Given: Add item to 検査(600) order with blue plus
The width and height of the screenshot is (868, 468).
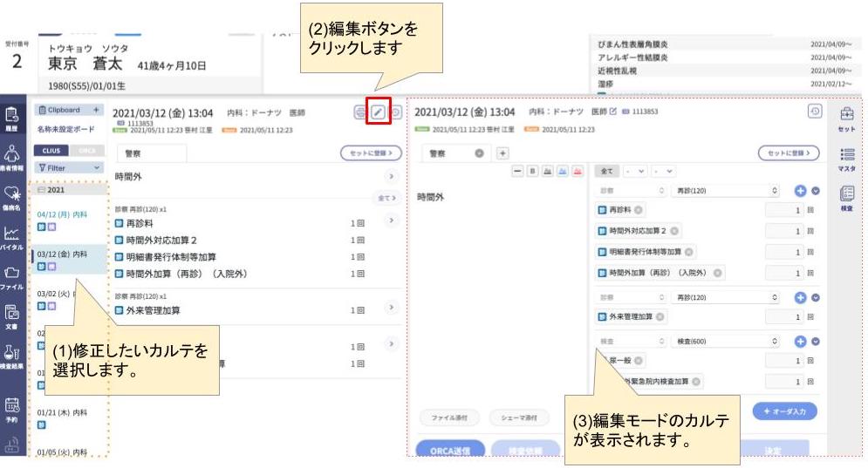Looking at the screenshot, I should coord(800,342).
